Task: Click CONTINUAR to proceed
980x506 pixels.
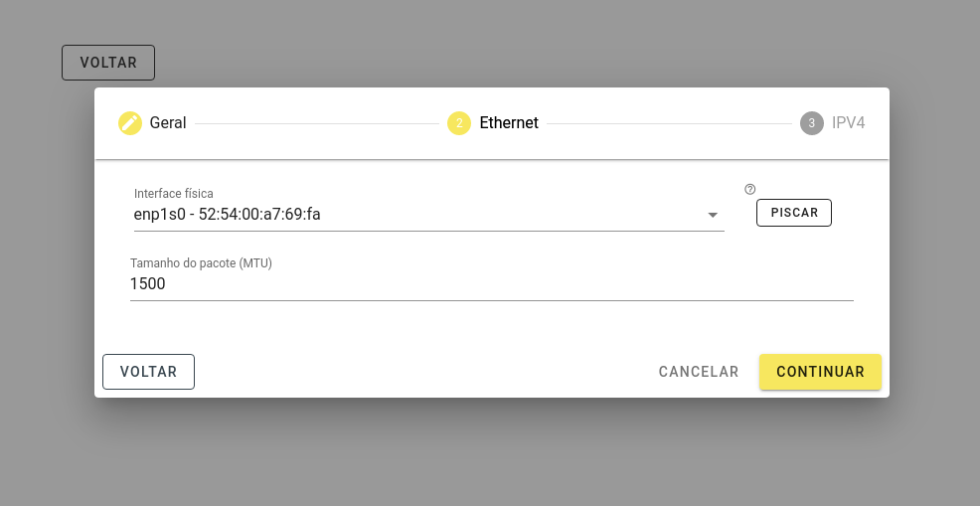Action: (820, 372)
